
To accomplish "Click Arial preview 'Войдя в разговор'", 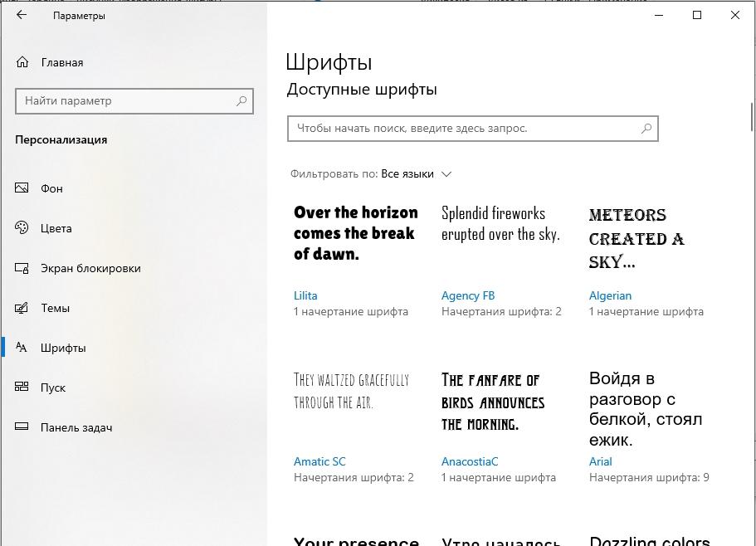I will [645, 408].
